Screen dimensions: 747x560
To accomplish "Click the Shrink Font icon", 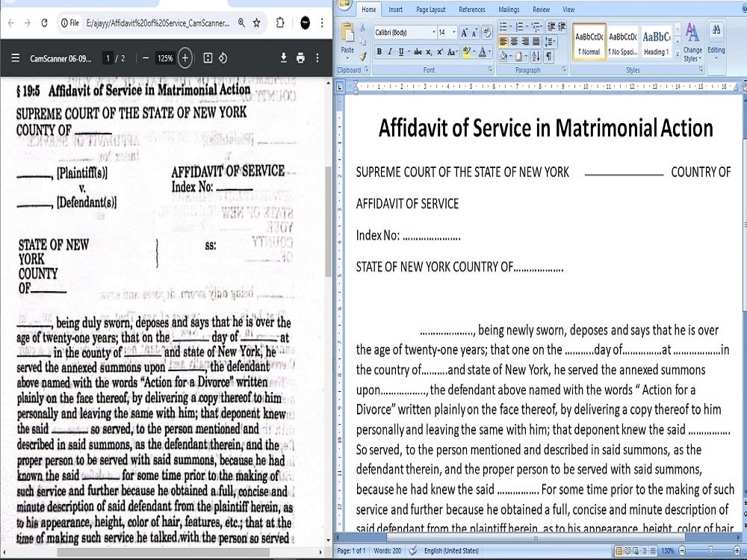I will click(x=474, y=32).
